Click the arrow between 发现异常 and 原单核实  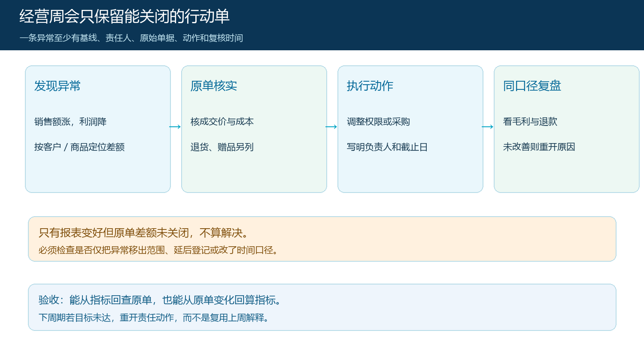(x=175, y=127)
